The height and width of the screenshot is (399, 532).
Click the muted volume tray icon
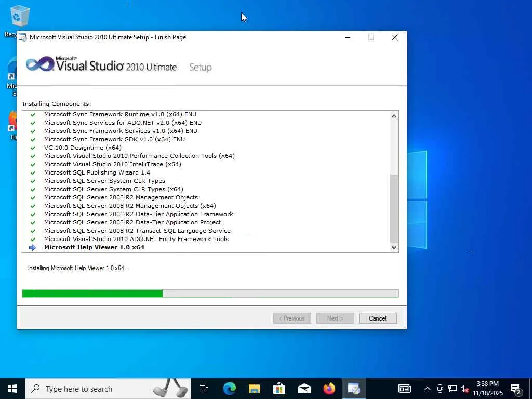(x=465, y=389)
